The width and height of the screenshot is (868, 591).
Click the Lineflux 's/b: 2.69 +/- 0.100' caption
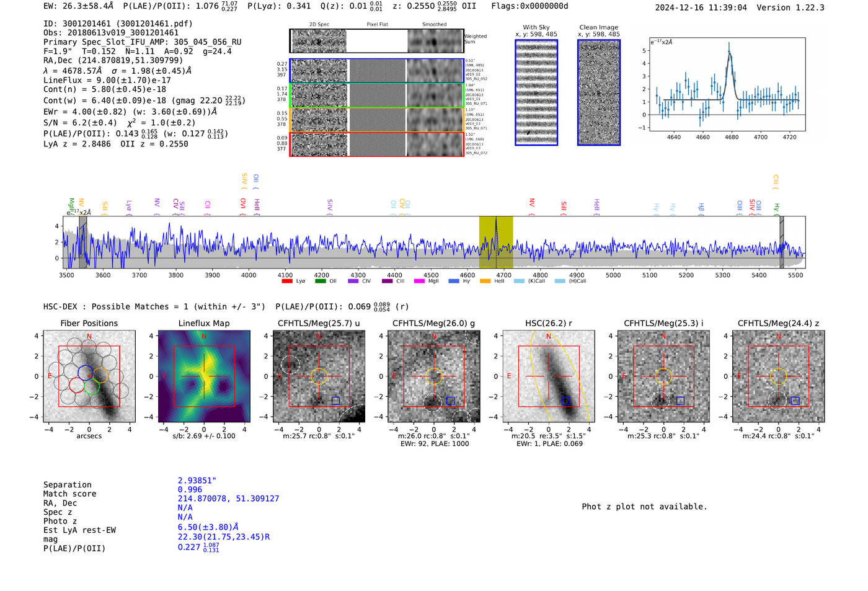(x=204, y=436)
